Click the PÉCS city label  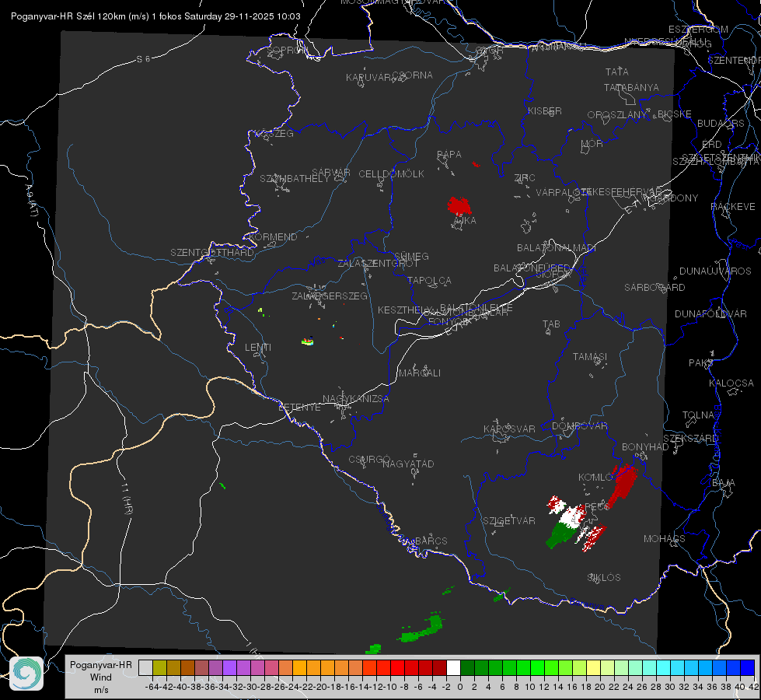point(597,506)
